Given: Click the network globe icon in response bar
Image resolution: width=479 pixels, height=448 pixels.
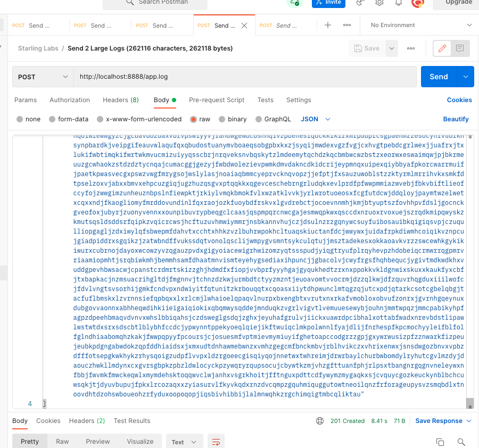Looking at the screenshot, I should pyautogui.click(x=320, y=421).
